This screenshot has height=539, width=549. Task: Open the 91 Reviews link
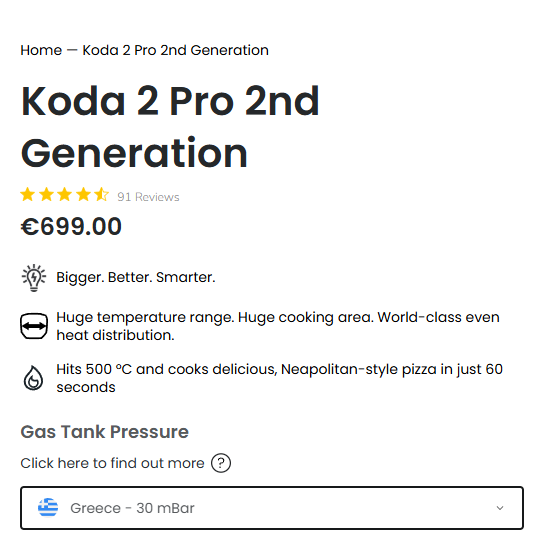point(148,197)
